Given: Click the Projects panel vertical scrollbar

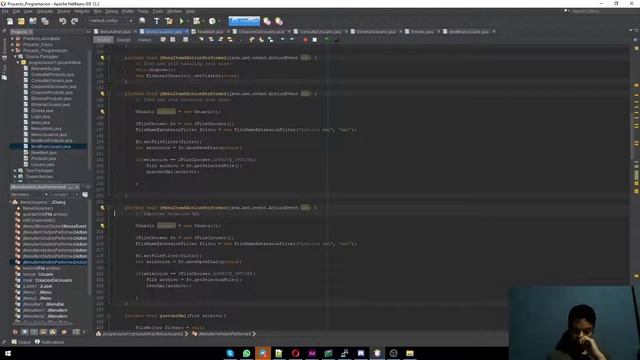Looking at the screenshot, I should point(89,110).
